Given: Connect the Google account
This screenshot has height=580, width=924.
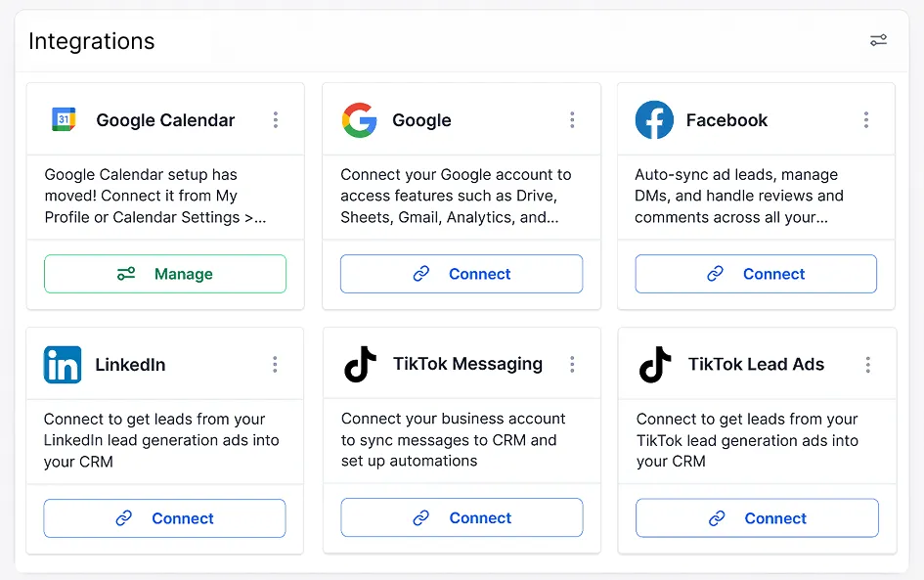Looking at the screenshot, I should (462, 274).
